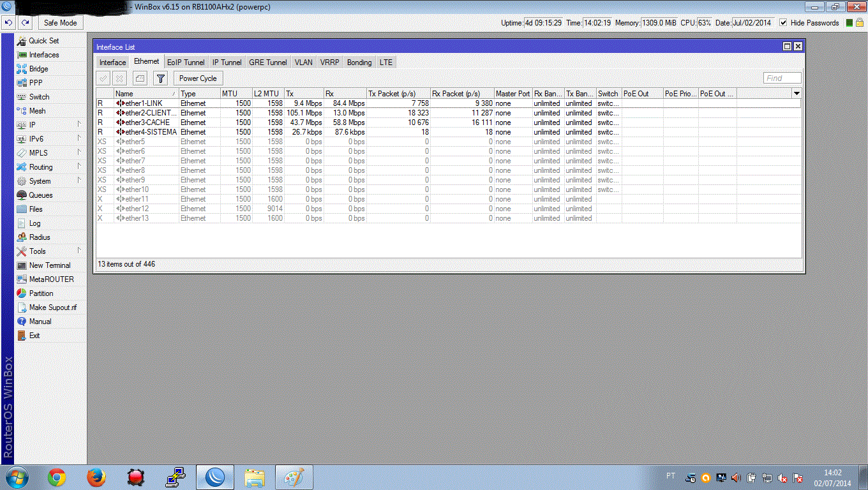Toggle Safe Mode button
The width and height of the screenshot is (868, 490).
[x=61, y=23]
